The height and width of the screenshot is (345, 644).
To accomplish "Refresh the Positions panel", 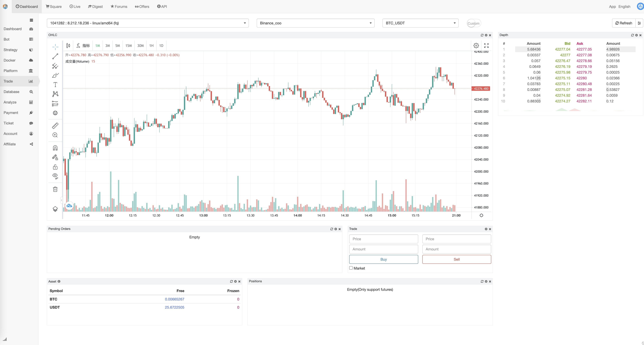I will coord(482,281).
